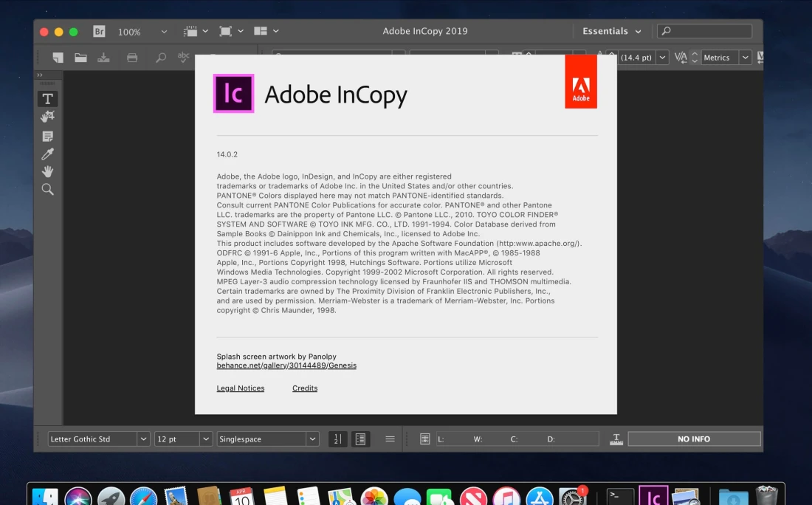Select the Position tool
The width and height of the screenshot is (812, 505).
tap(47, 117)
